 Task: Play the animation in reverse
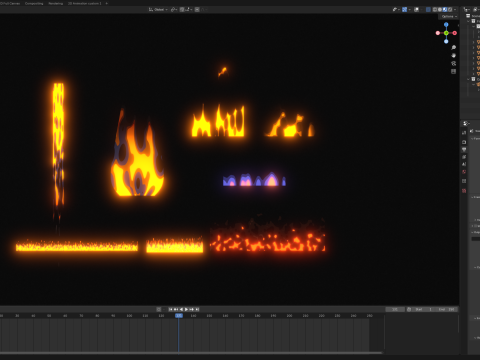pyautogui.click(x=181, y=309)
